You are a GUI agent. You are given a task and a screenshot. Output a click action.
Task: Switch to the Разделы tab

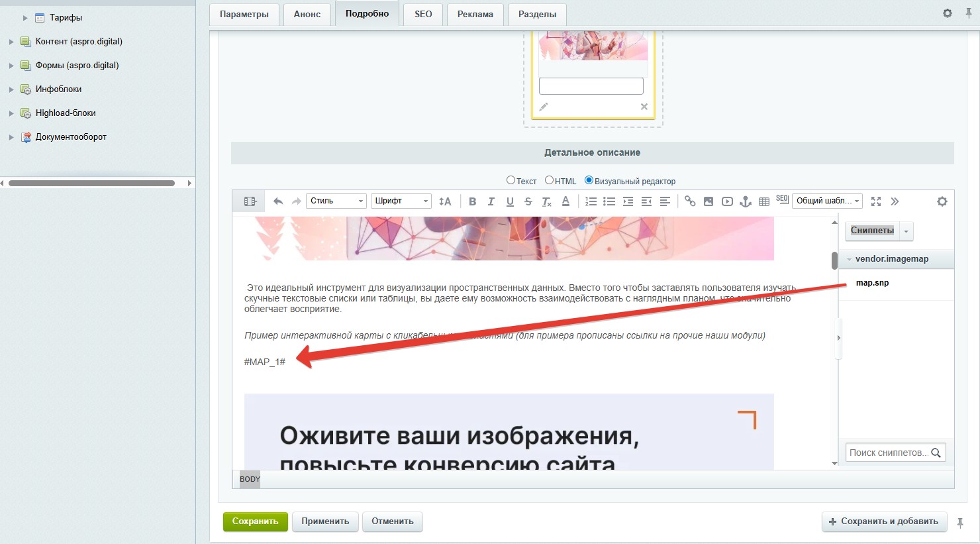(537, 14)
